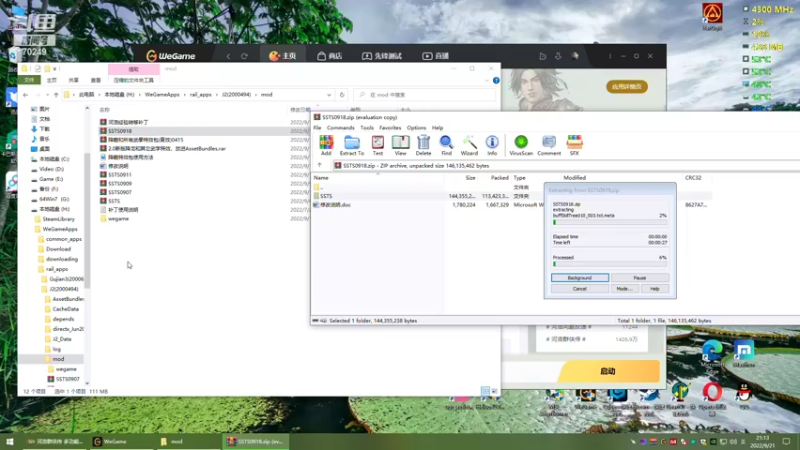Expand the Explorer ribbon chevron
Viewport: 800px width, 450px height.
tap(487, 81)
